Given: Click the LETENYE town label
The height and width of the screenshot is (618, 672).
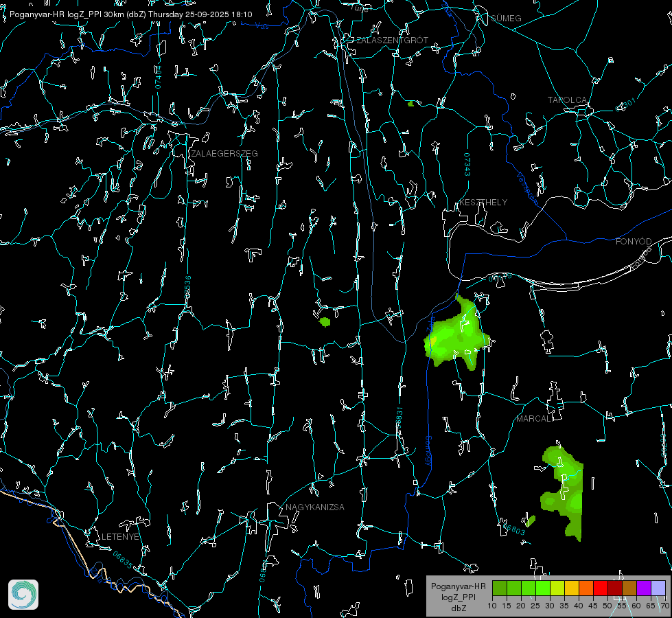Looking at the screenshot, I should 120,536.
